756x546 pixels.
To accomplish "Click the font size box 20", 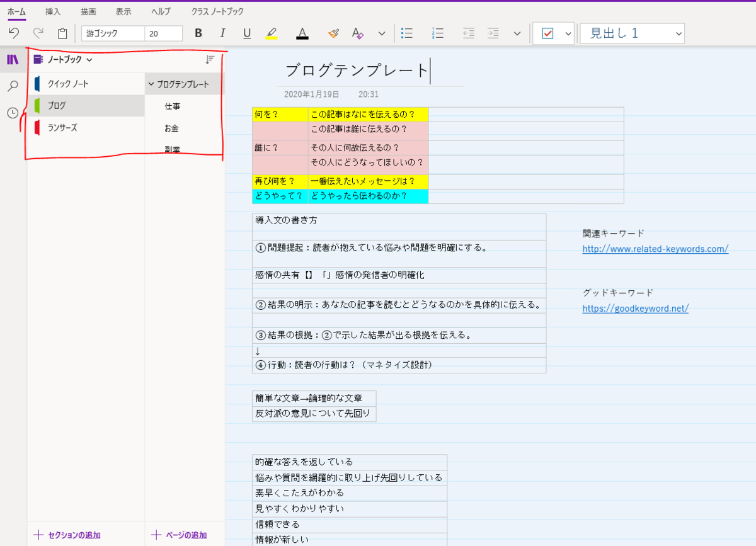I will click(164, 33).
